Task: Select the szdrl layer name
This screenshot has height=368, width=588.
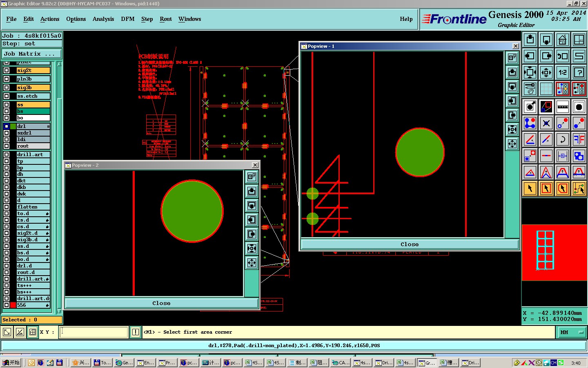Action: [x=33, y=133]
